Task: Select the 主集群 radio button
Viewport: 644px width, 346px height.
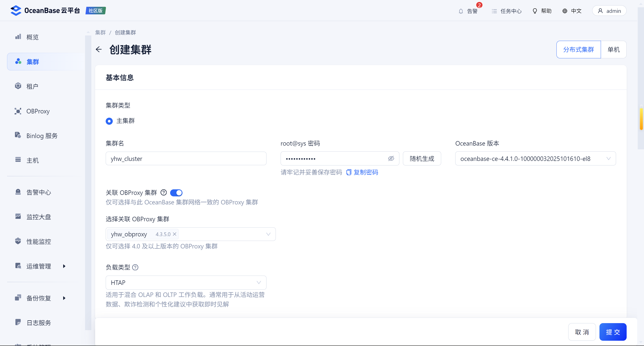Action: [109, 121]
